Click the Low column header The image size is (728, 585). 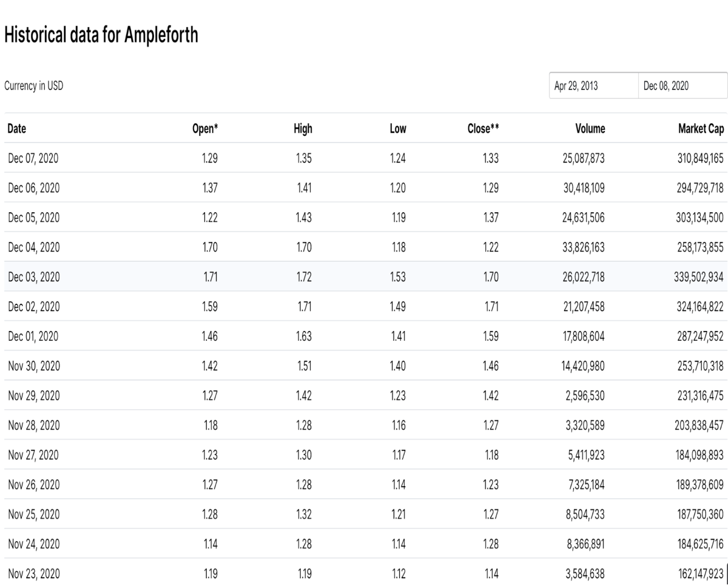(x=399, y=129)
